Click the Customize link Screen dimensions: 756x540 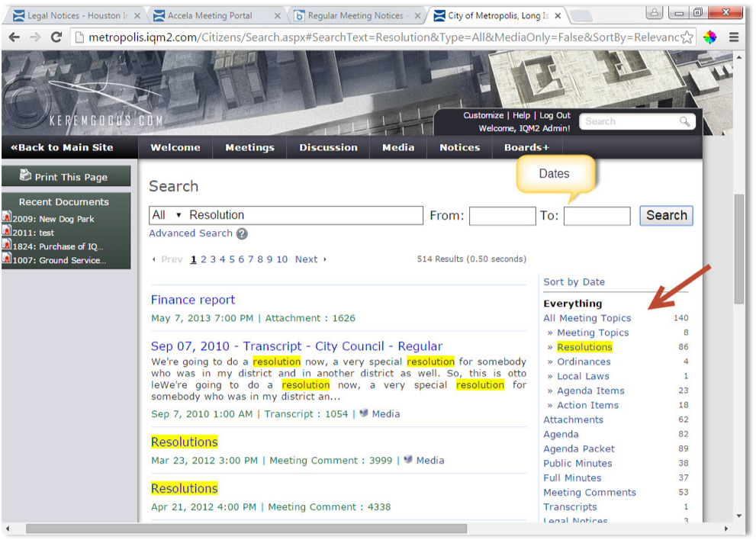[x=483, y=115]
